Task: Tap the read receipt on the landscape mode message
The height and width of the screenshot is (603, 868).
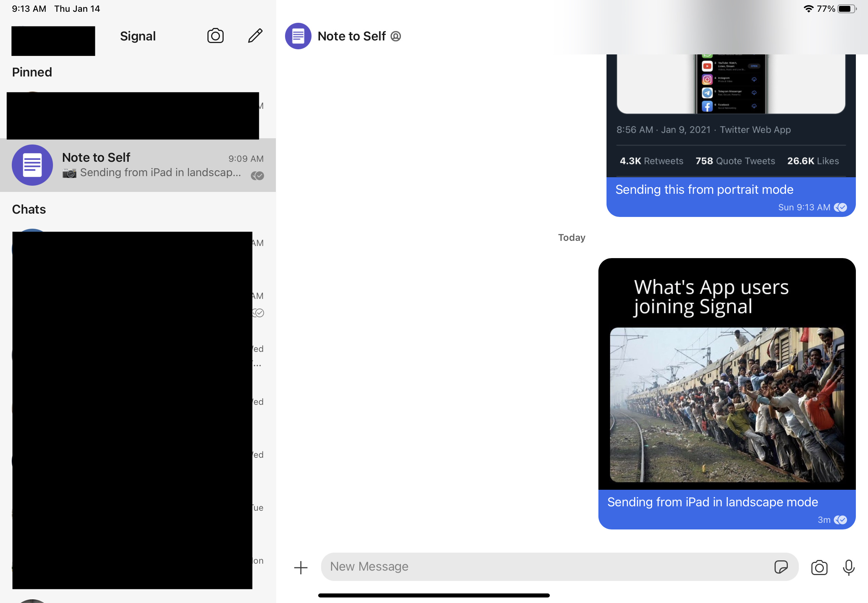Action: (842, 520)
